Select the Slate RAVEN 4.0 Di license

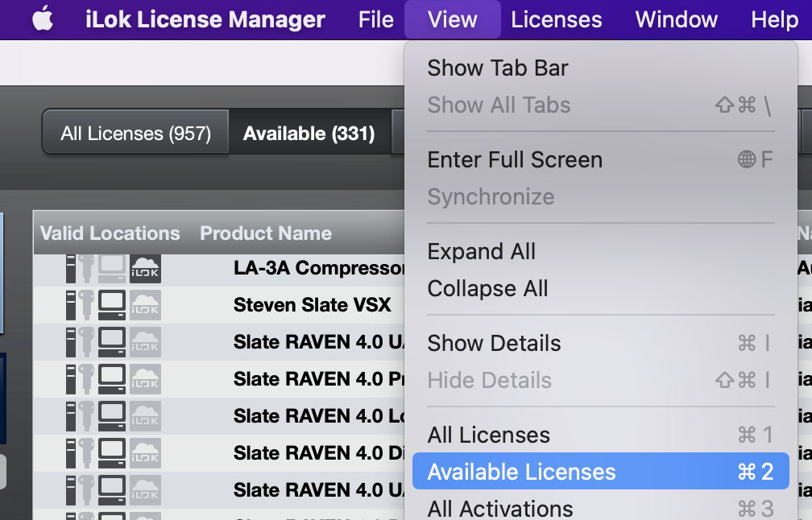click(219, 453)
